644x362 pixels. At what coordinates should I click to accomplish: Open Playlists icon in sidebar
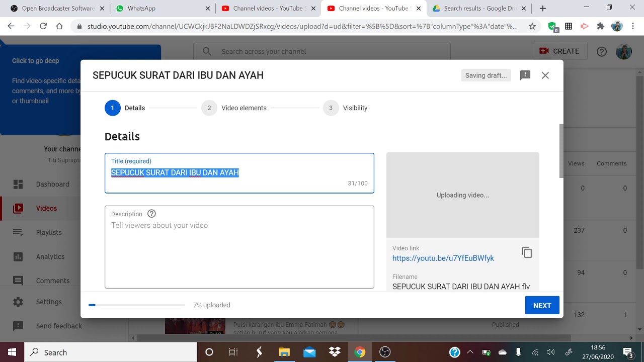[18, 232]
